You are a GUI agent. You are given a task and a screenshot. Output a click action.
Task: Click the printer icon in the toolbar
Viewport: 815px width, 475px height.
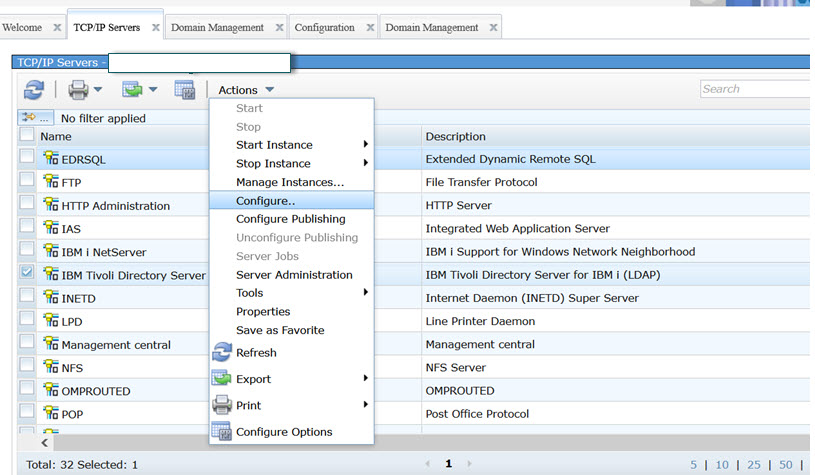point(78,90)
